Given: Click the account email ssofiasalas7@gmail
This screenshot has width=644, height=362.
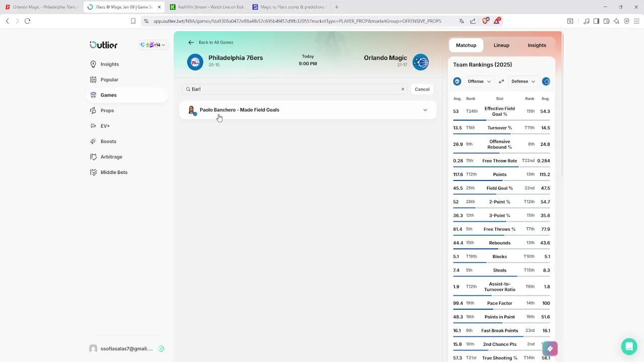Looking at the screenshot, I should (x=126, y=348).
